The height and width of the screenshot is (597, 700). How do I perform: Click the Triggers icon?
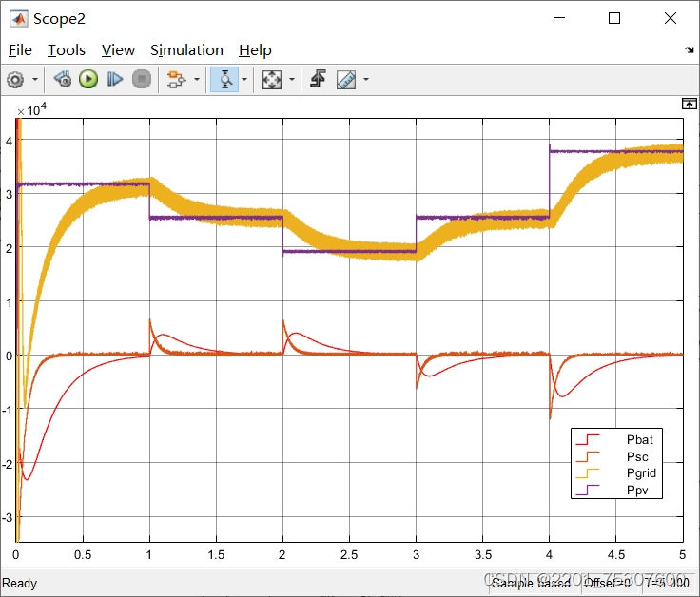tap(318, 79)
